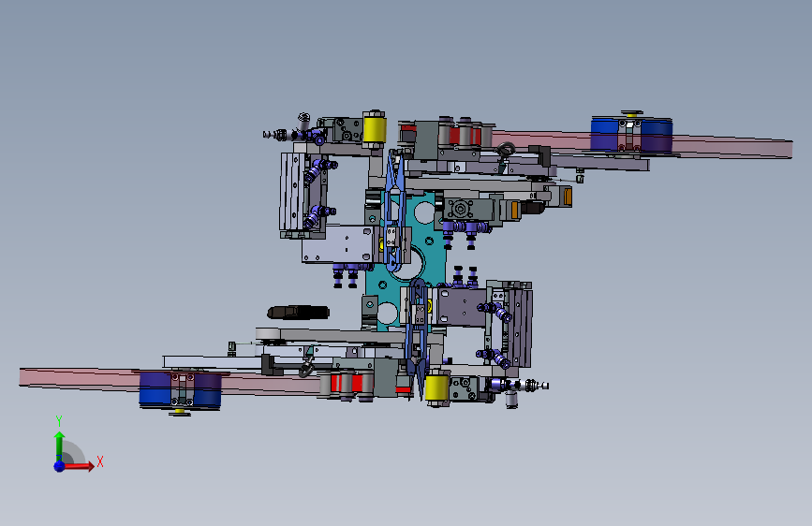812x526 pixels.
Task: Select the upper yellow roller in the assembly
Action: click(375, 129)
